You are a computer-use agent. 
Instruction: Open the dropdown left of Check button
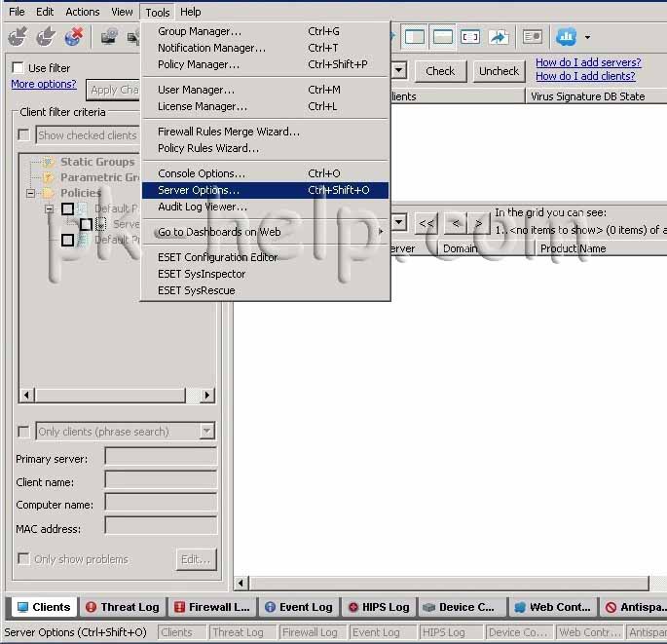pyautogui.click(x=399, y=70)
